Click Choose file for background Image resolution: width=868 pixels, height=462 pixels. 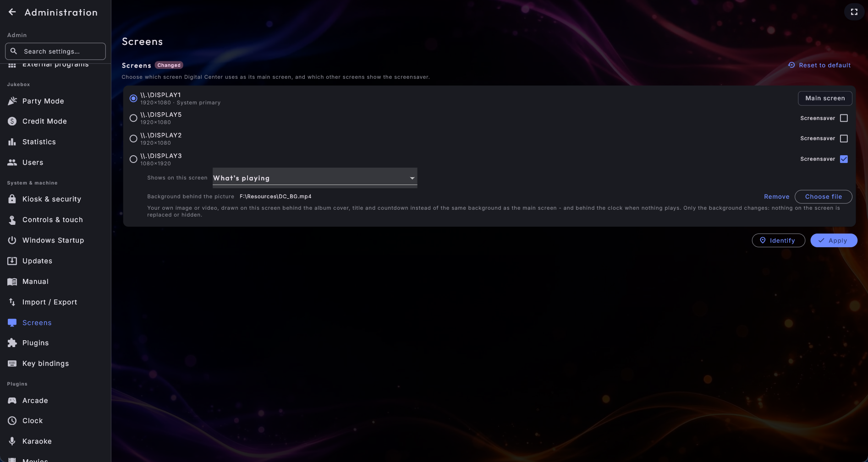pos(823,196)
